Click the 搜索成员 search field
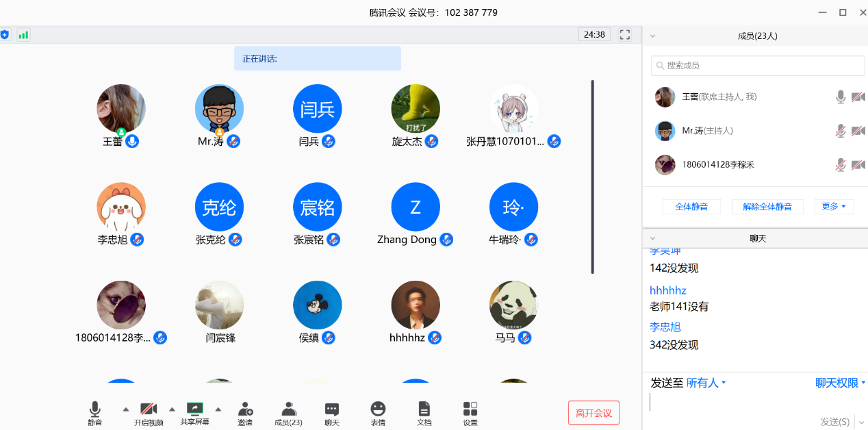 [x=758, y=66]
